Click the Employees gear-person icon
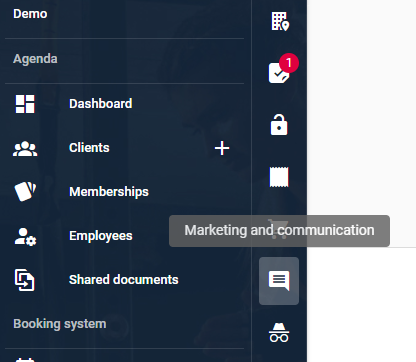416x362 pixels. coord(25,237)
